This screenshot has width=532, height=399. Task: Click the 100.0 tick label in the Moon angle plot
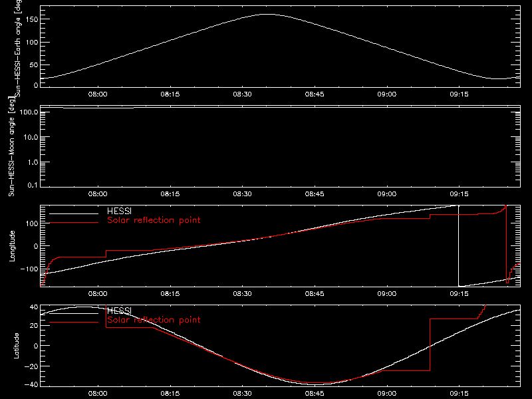click(x=29, y=112)
